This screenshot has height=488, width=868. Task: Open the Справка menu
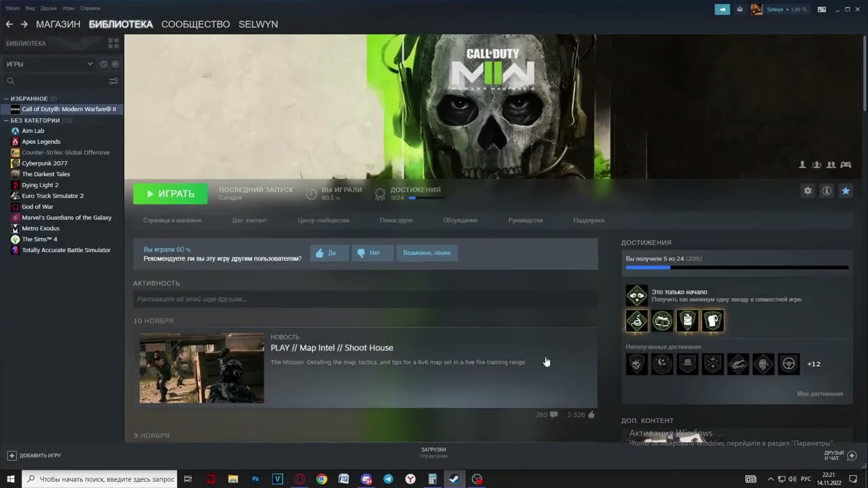coord(90,8)
